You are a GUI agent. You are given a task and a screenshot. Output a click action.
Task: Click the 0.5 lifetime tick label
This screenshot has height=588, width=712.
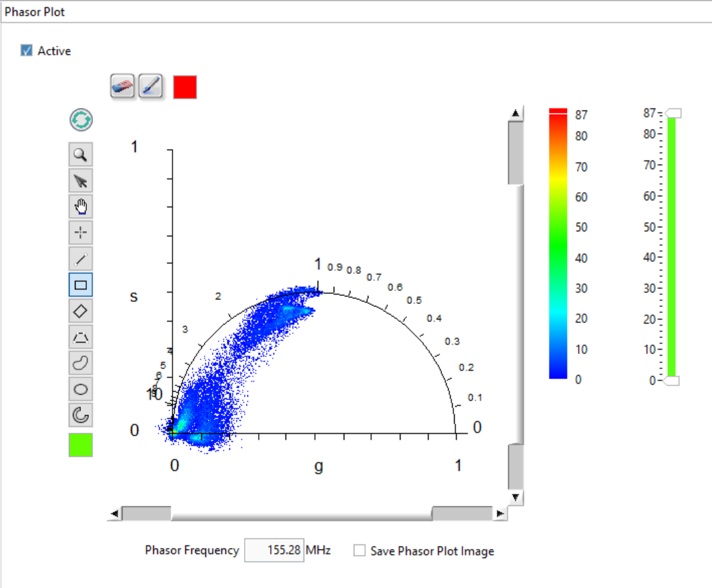(x=414, y=301)
